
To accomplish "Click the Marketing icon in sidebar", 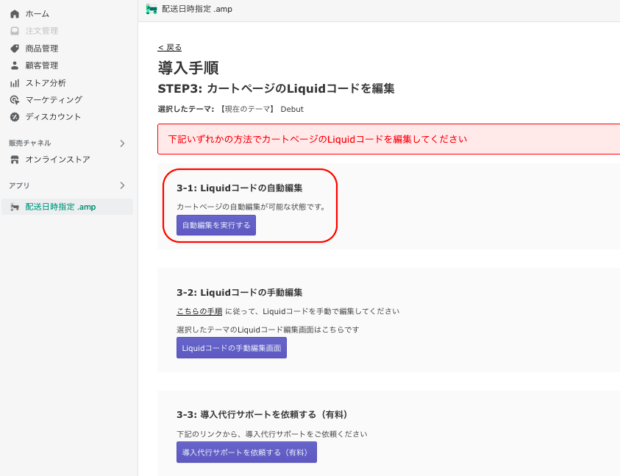I will point(14,99).
